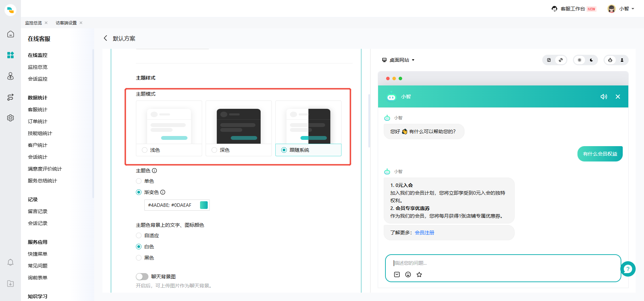Select the 深色 theme mode radio
The image size is (644, 301).
point(214,150)
